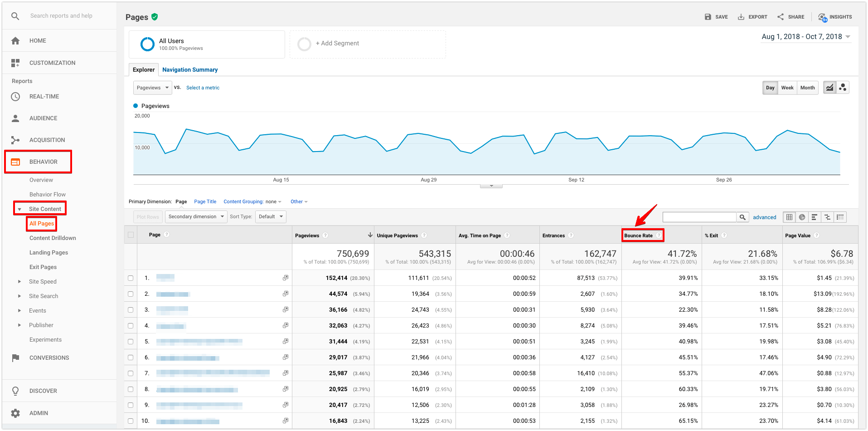Viewport: 868px width, 431px height.
Task: Set graph interval to Month
Action: tap(807, 88)
